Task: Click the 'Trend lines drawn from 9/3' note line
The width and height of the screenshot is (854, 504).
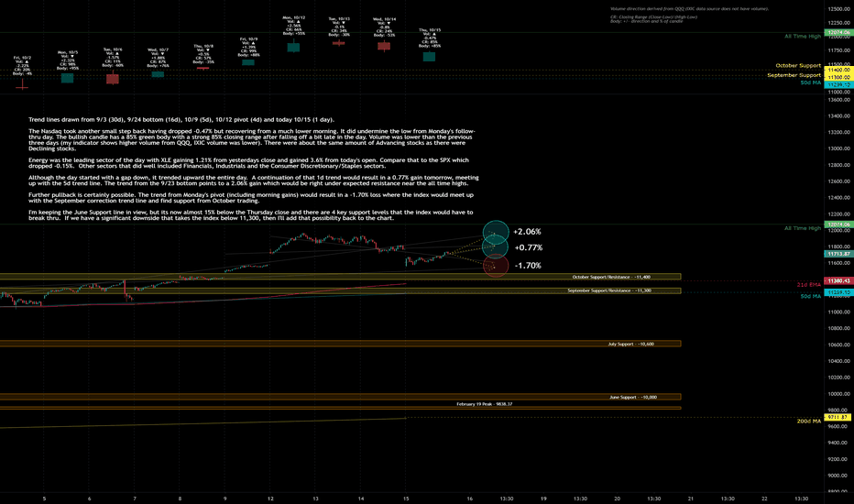Action: click(x=181, y=120)
